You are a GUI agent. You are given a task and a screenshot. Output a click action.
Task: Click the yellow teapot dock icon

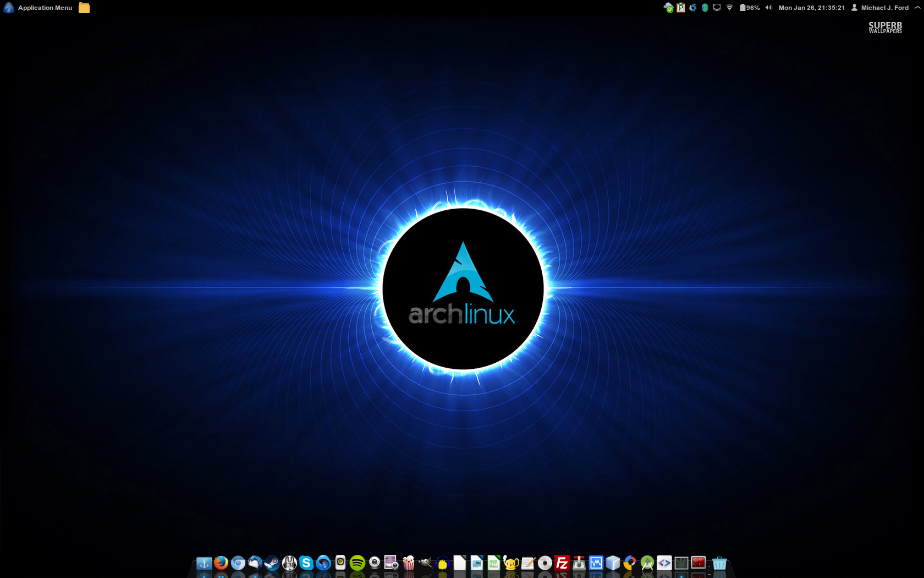[x=511, y=563]
